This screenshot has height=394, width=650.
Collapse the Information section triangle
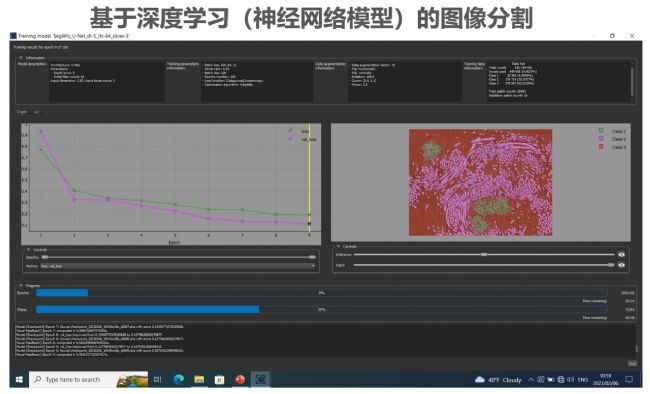[21, 58]
